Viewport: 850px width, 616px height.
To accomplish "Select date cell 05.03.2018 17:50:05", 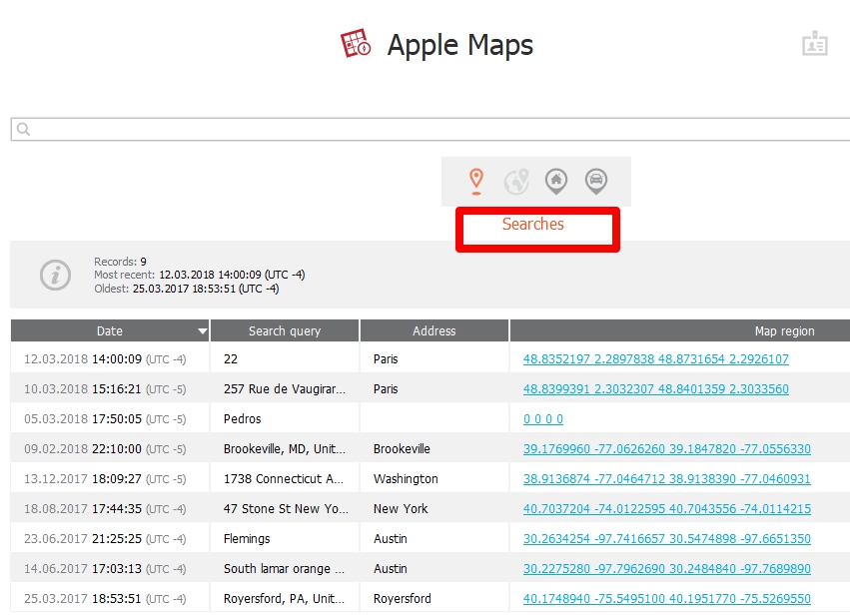I will (x=110, y=418).
